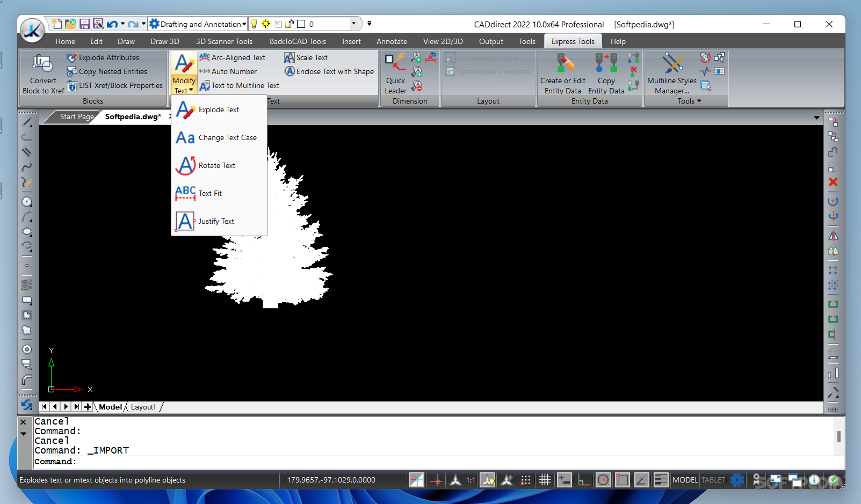Click the Mirror tool in right toolbar
The height and width of the screenshot is (504, 861).
coord(833,236)
